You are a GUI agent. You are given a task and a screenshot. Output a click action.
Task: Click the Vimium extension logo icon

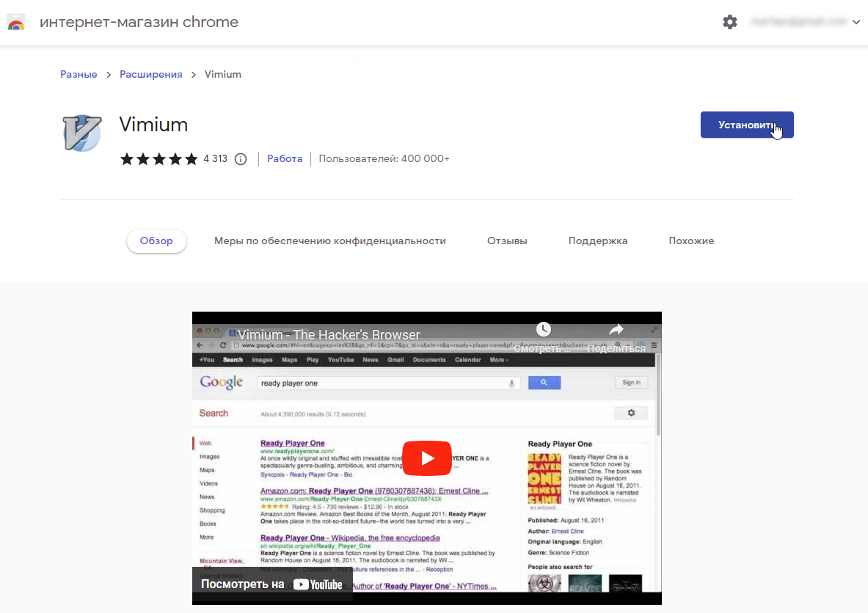82,133
